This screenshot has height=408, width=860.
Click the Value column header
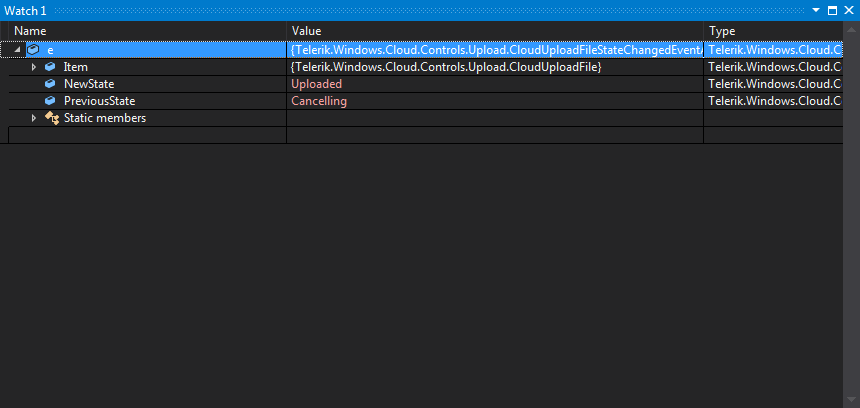pyautogui.click(x=306, y=31)
